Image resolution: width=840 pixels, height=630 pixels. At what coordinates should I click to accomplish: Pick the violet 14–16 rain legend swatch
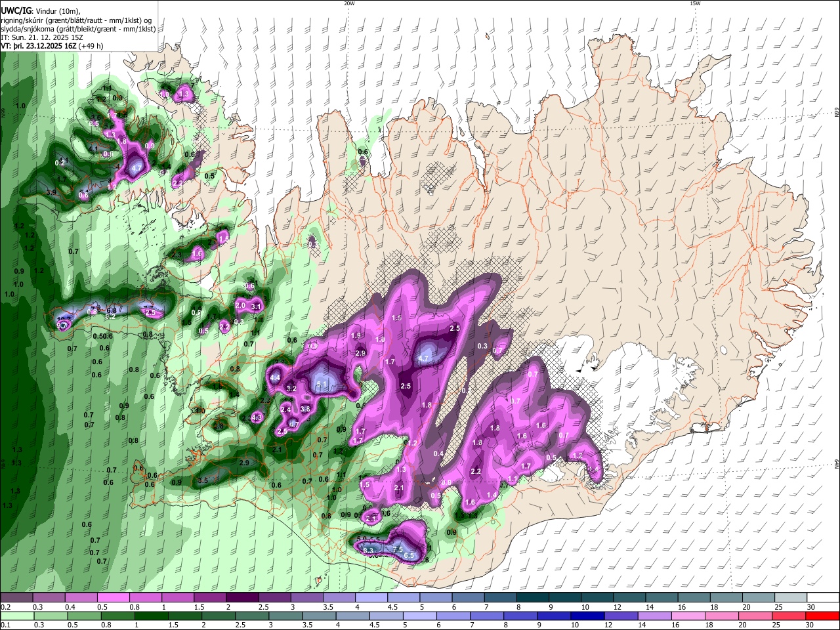click(654, 616)
